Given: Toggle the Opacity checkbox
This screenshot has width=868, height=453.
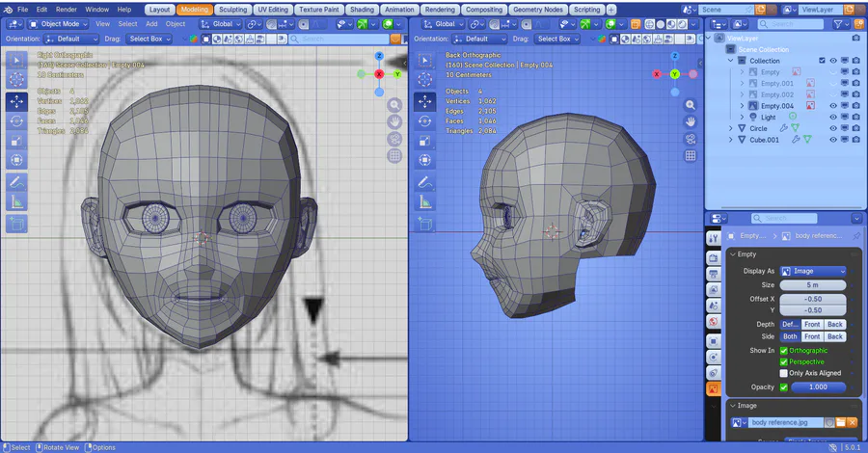Looking at the screenshot, I should coord(784,387).
